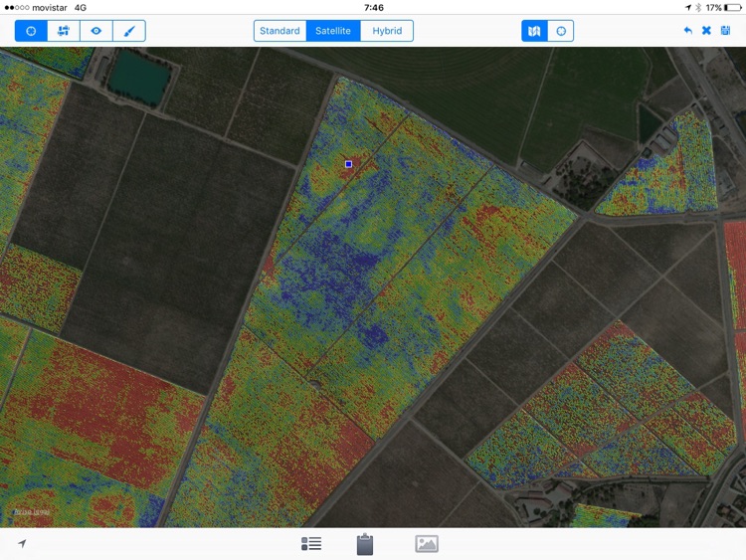This screenshot has width=746, height=560.
Task: Open the clipboard icon in bottom bar
Action: coord(365,544)
